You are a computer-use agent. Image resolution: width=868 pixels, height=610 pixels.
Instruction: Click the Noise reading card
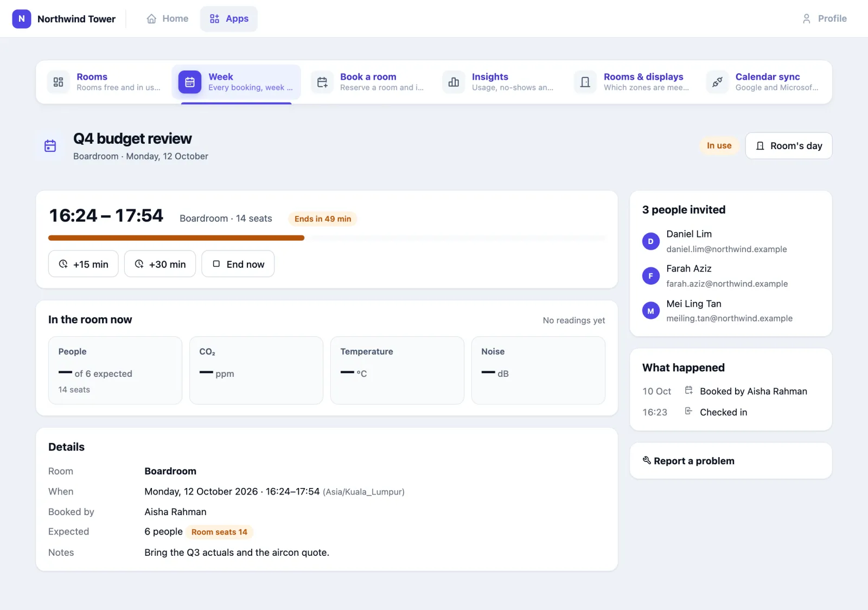538,370
